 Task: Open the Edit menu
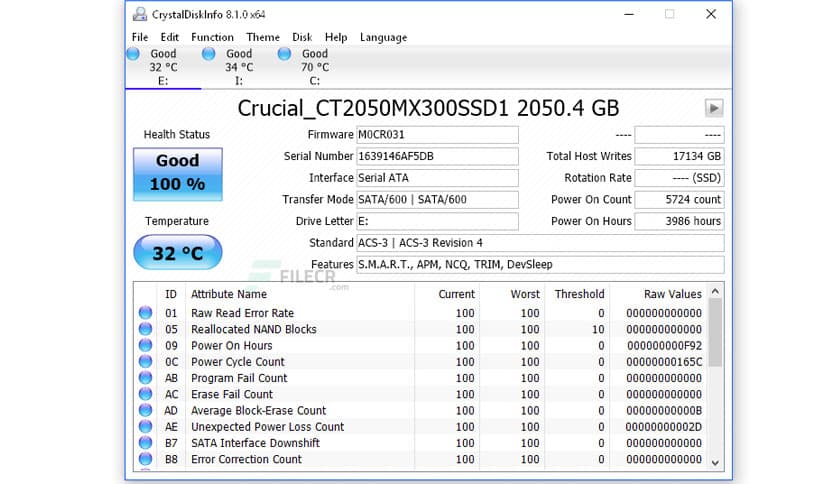(170, 37)
